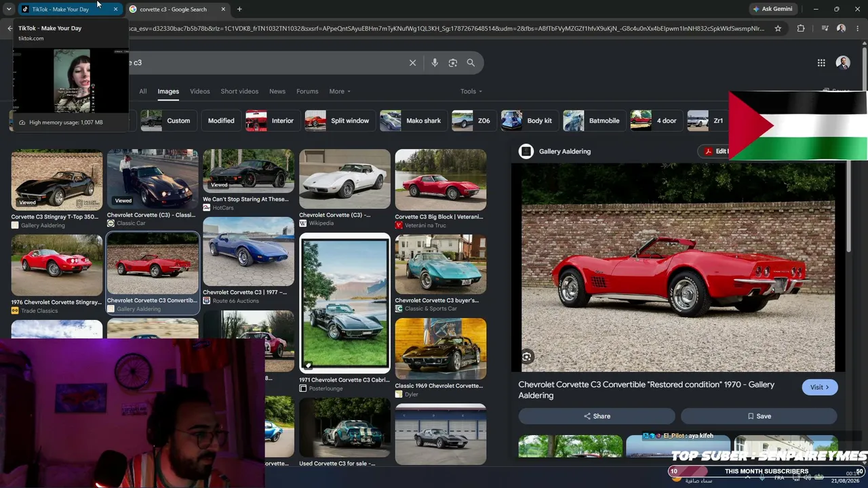
Task: Open the large red Corvette preview image
Action: pos(678,267)
